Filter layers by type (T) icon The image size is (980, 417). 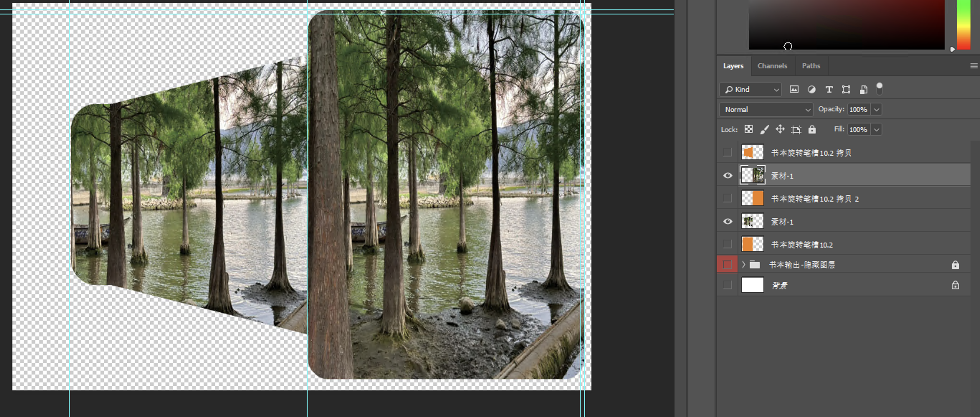[829, 89]
